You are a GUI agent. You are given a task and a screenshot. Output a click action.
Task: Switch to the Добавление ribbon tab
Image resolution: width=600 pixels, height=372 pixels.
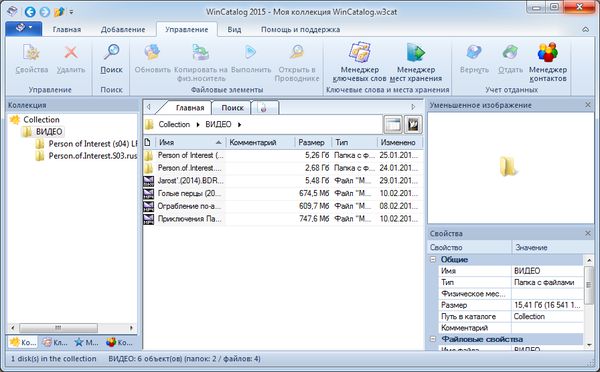(x=123, y=29)
